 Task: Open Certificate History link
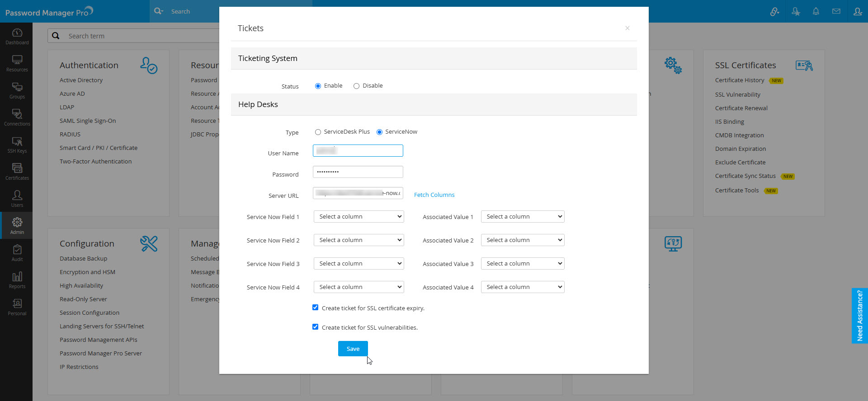pos(740,80)
